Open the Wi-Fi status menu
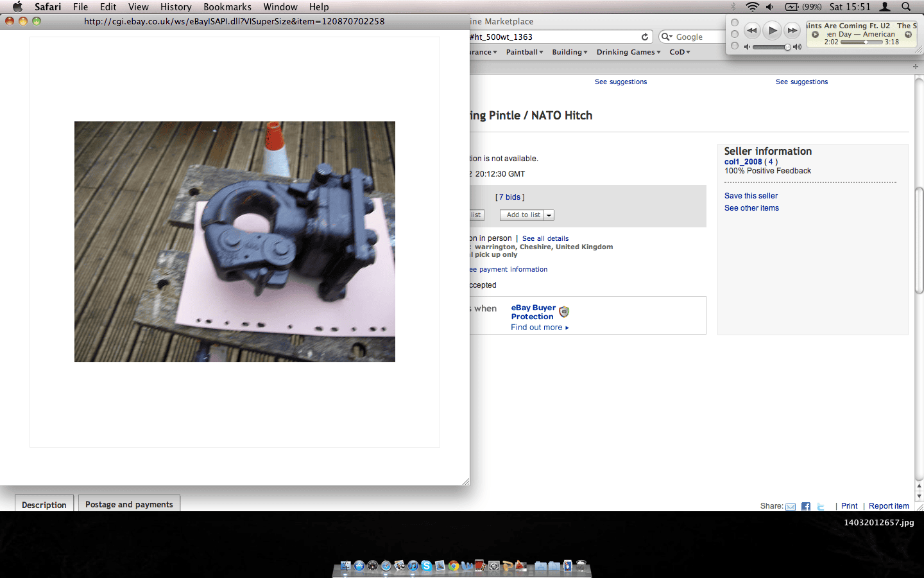This screenshot has width=924, height=578. point(752,6)
